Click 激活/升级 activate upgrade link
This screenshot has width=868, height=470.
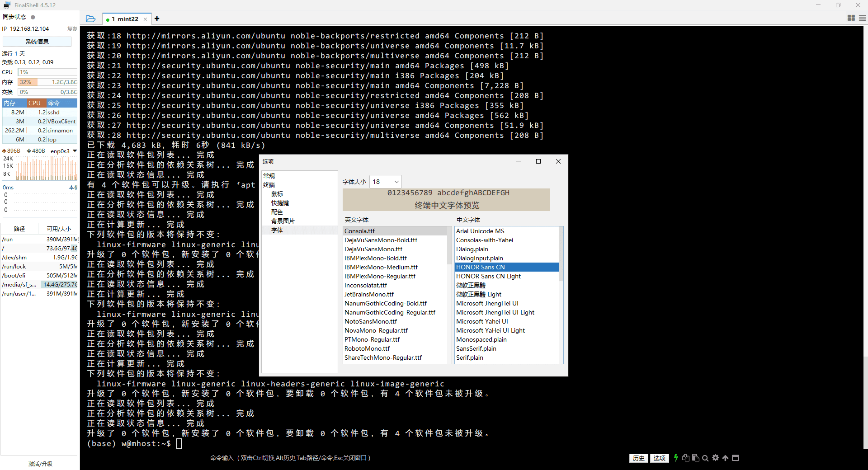coord(40,464)
